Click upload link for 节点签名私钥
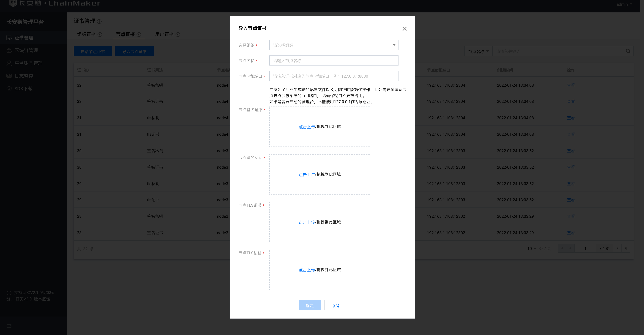Image resolution: width=644 pixels, height=335 pixels. (x=307, y=175)
